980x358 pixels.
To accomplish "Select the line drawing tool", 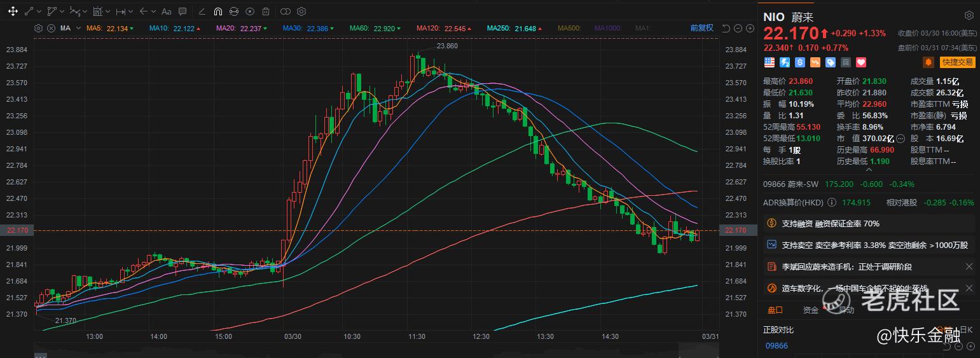I will point(29,11).
